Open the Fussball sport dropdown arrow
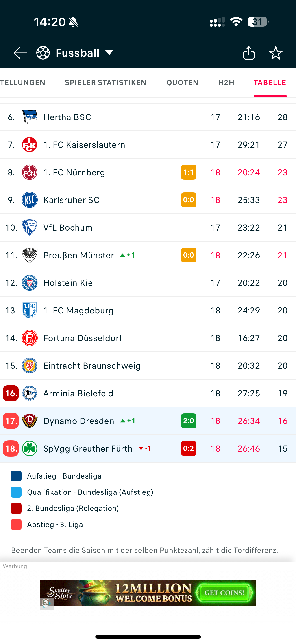 click(109, 53)
